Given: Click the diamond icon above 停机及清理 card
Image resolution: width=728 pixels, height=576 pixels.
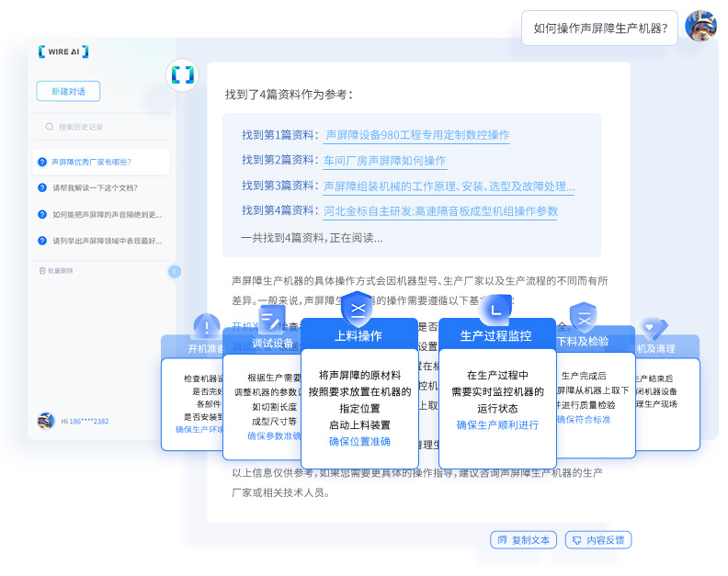Looking at the screenshot, I should pos(653,327).
